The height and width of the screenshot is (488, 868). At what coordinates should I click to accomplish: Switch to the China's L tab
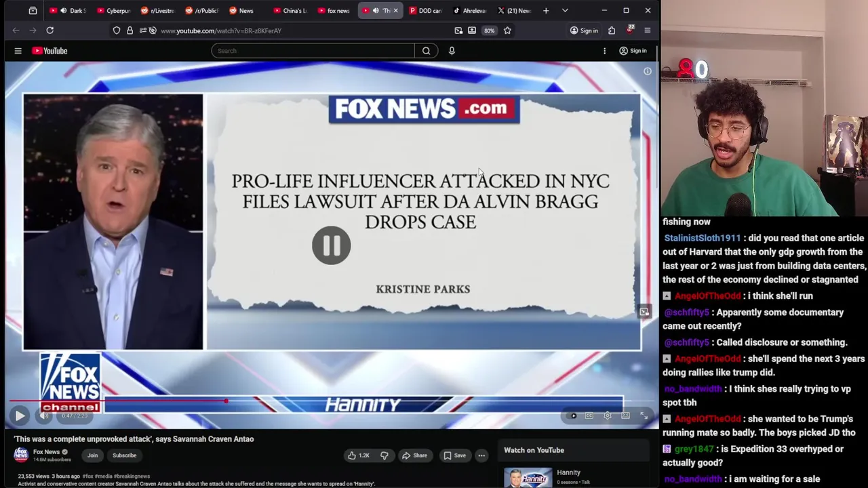pyautogui.click(x=290, y=11)
